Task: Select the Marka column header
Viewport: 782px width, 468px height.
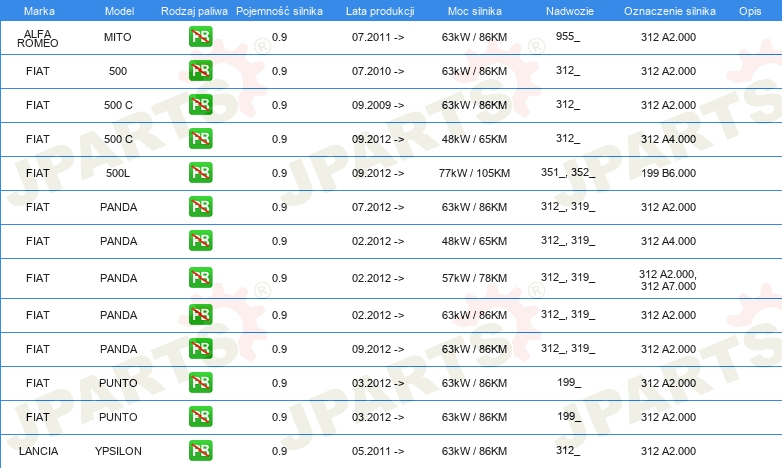Action: pos(39,11)
